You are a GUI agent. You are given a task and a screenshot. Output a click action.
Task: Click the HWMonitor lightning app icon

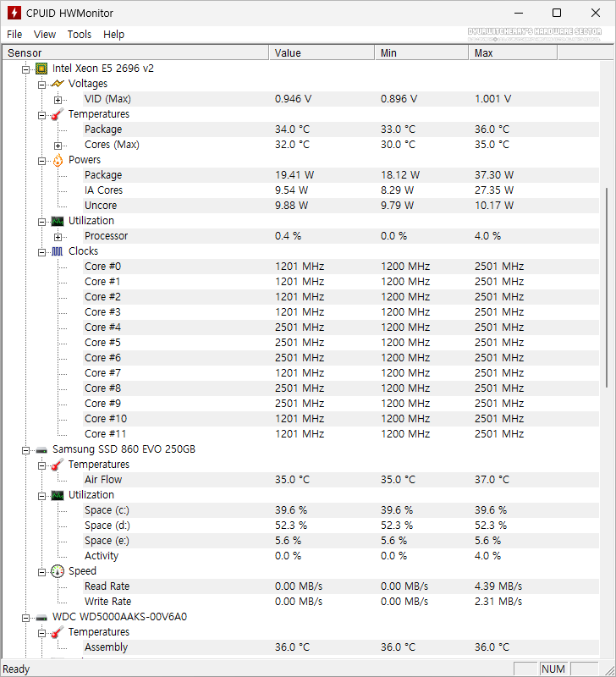tap(14, 13)
